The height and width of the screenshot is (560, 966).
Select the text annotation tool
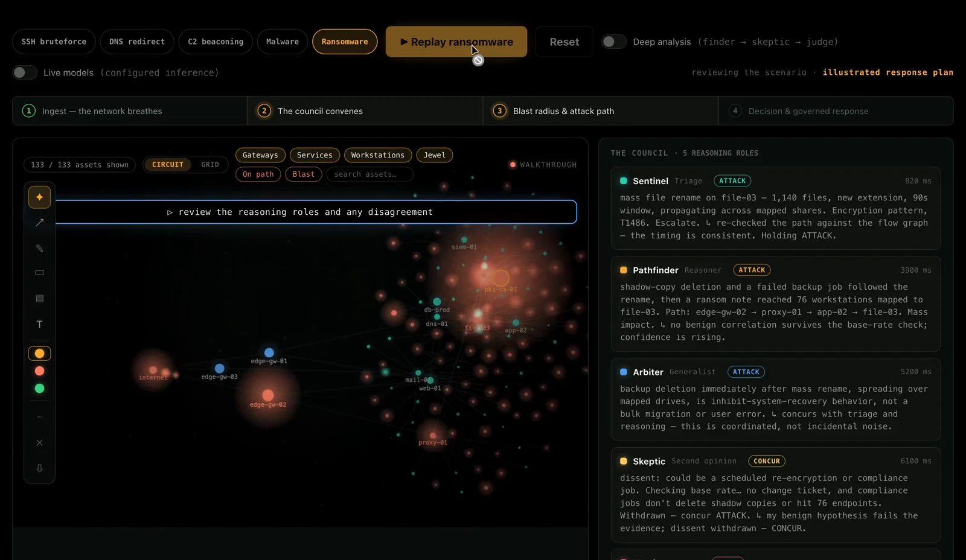39,325
